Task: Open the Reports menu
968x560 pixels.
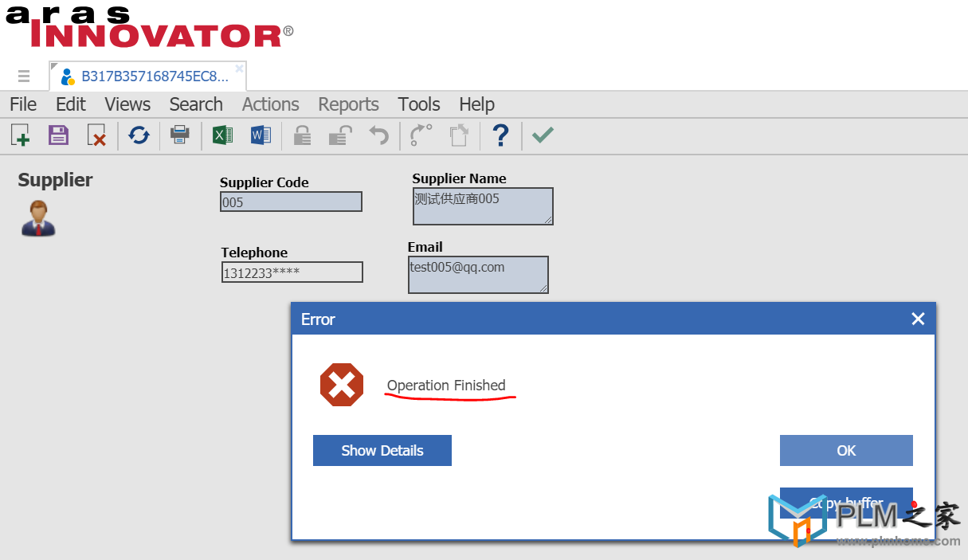Action: (x=349, y=104)
